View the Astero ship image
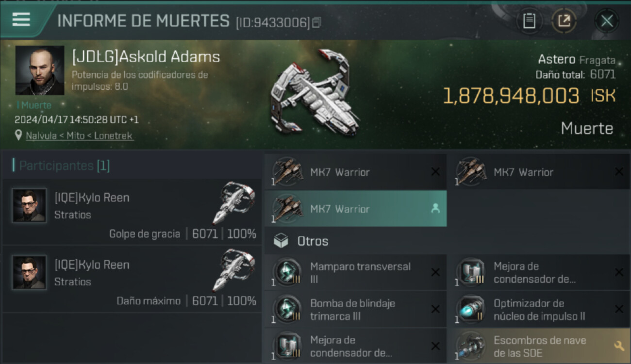 point(315,93)
